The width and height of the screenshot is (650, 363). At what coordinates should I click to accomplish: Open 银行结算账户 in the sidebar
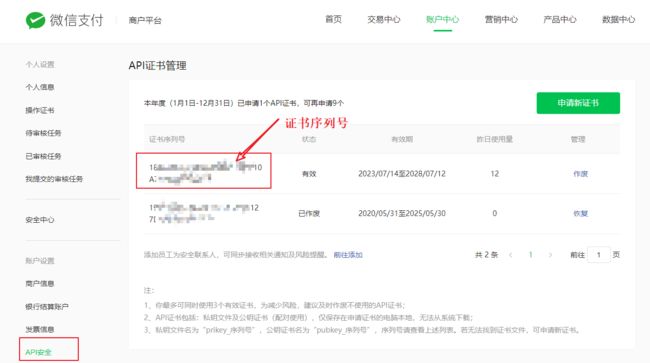pos(47,307)
